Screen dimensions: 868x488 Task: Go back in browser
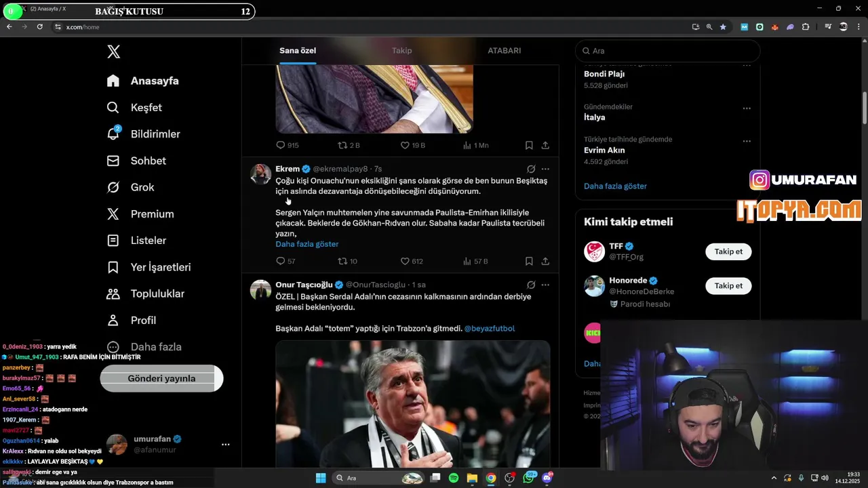coord(9,26)
